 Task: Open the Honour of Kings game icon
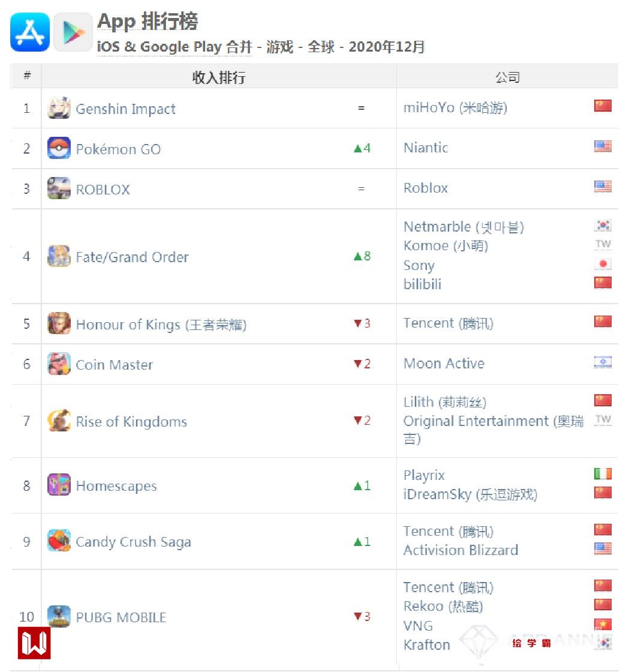(59, 323)
